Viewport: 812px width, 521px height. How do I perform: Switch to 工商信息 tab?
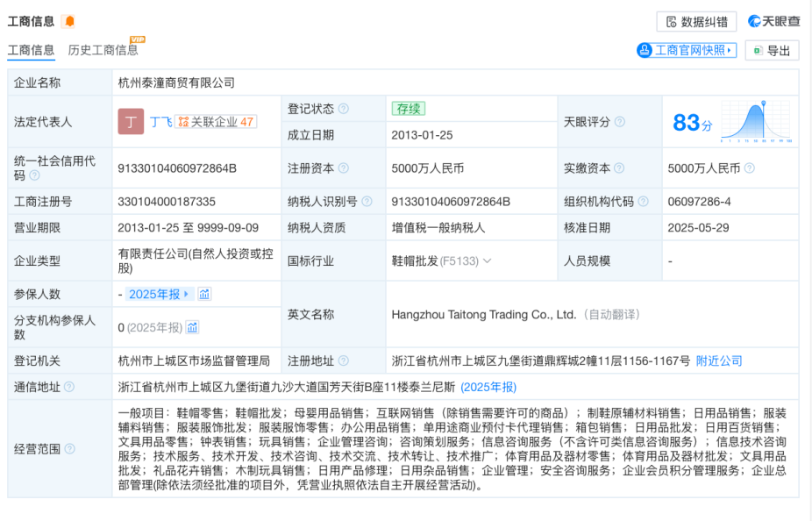click(31, 50)
